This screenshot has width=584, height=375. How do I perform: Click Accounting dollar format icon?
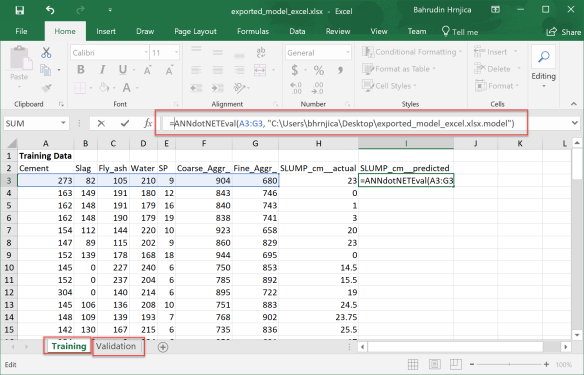pyautogui.click(x=295, y=70)
